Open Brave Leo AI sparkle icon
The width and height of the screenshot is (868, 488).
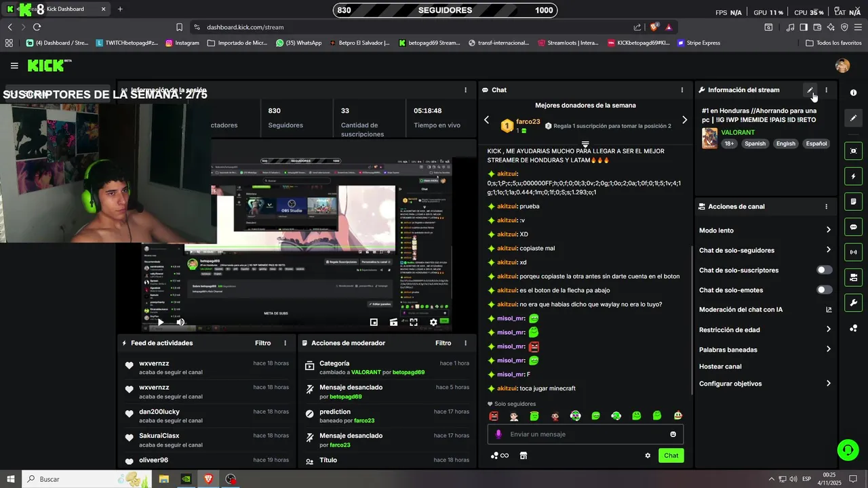831,27
